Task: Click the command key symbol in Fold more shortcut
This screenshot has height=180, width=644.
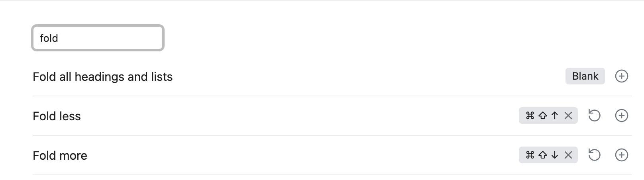Action: 530,155
